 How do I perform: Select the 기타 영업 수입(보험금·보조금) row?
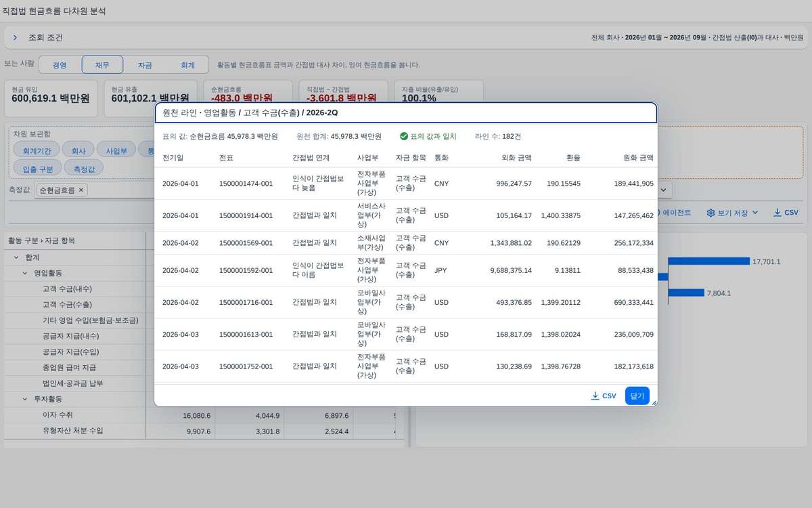[74, 320]
